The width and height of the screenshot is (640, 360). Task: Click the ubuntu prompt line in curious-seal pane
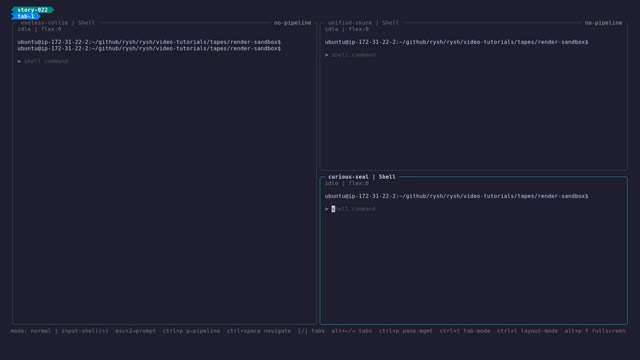456,196
